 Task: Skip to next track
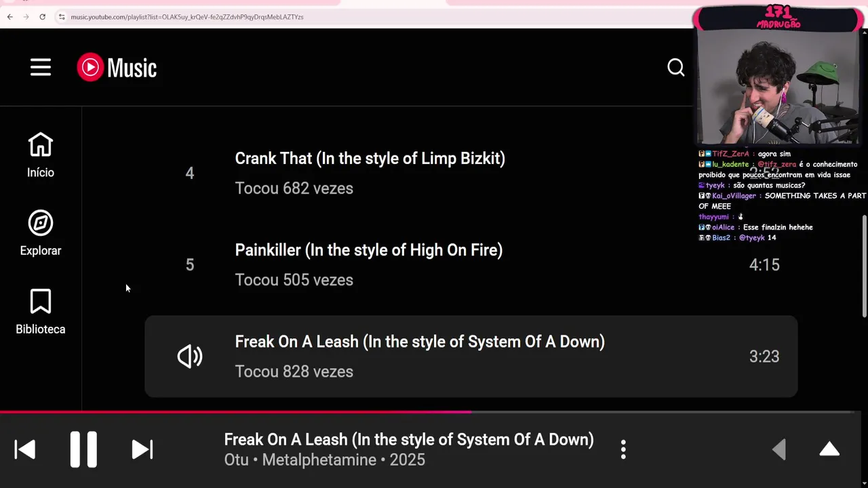pyautogui.click(x=142, y=449)
